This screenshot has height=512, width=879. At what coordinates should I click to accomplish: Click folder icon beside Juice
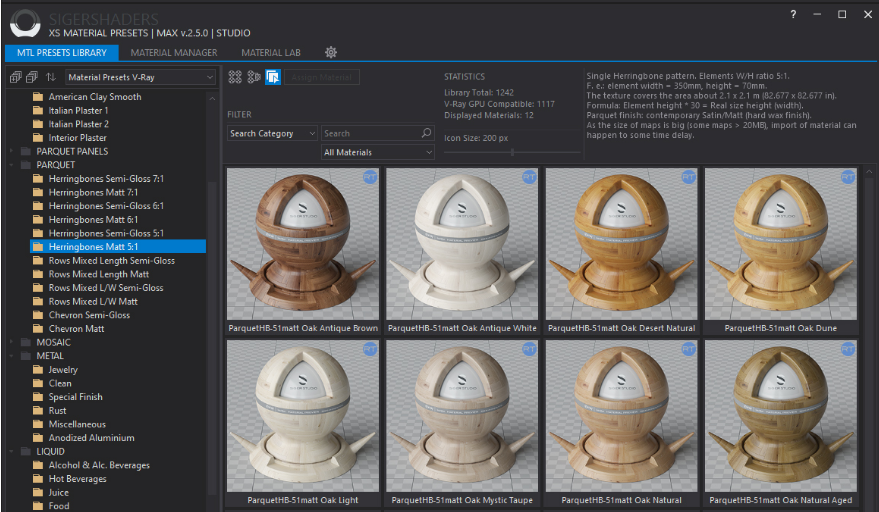[x=38, y=492]
